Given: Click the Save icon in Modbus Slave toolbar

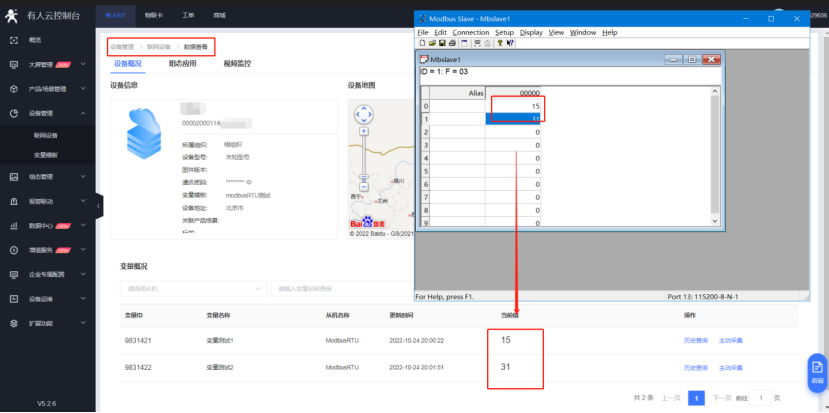Looking at the screenshot, I should coord(441,44).
